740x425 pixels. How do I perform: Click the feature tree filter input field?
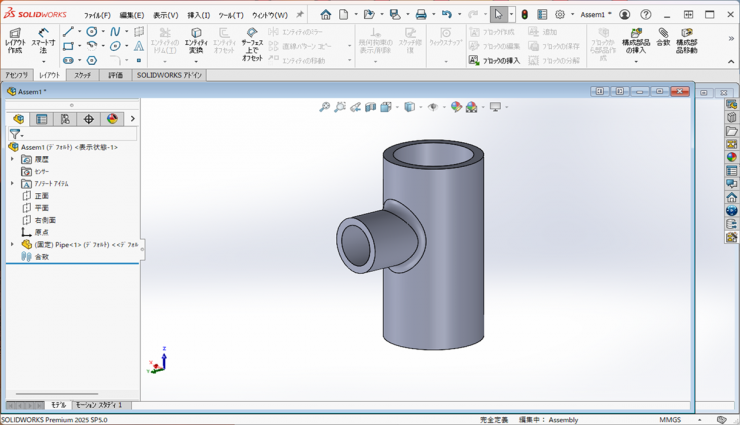click(80, 133)
